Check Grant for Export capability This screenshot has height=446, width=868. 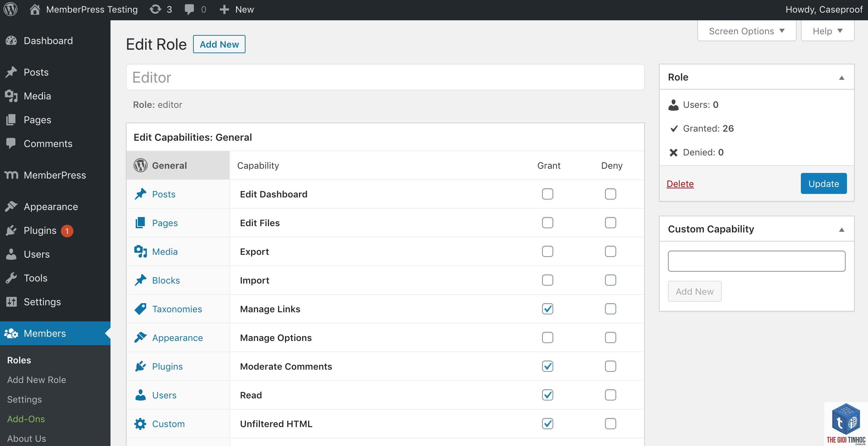[548, 251]
